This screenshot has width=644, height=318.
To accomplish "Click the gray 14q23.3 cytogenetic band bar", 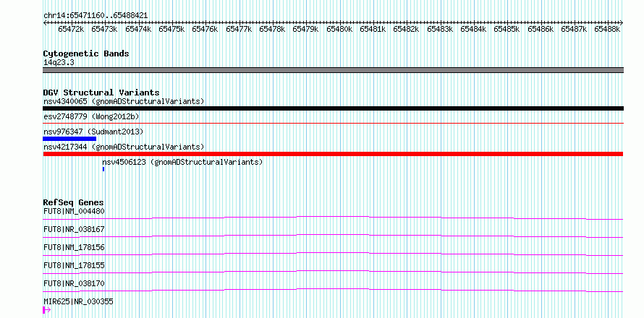I will pos(333,70).
